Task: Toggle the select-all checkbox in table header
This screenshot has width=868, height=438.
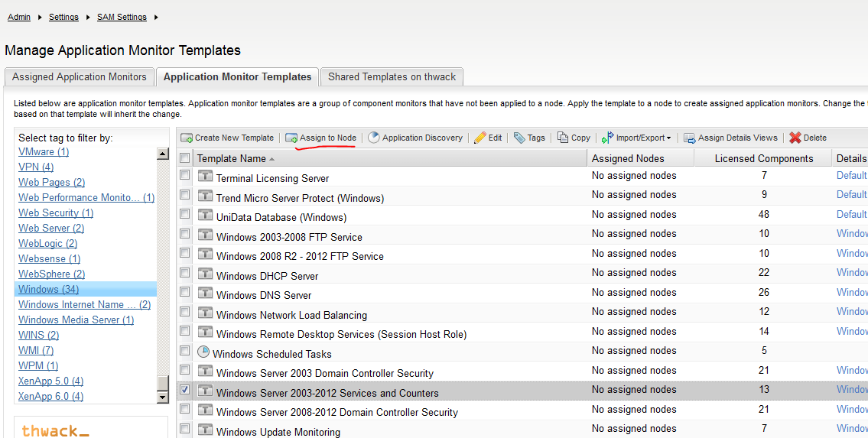Action: [185, 158]
